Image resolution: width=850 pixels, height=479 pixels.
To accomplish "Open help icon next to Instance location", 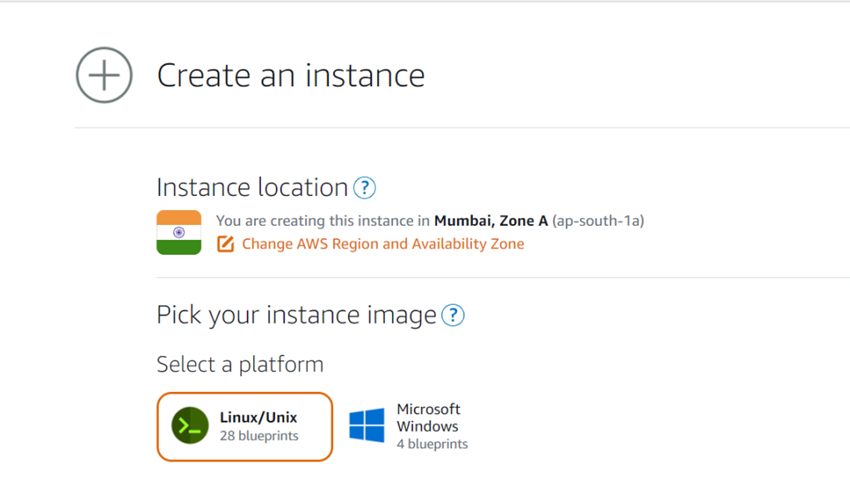I will coord(365,187).
